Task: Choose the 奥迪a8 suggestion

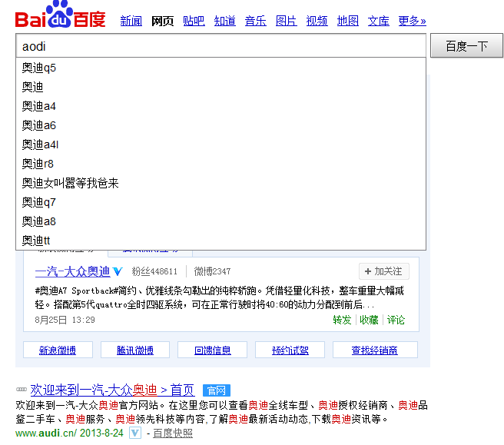Action: pyautogui.click(x=39, y=221)
